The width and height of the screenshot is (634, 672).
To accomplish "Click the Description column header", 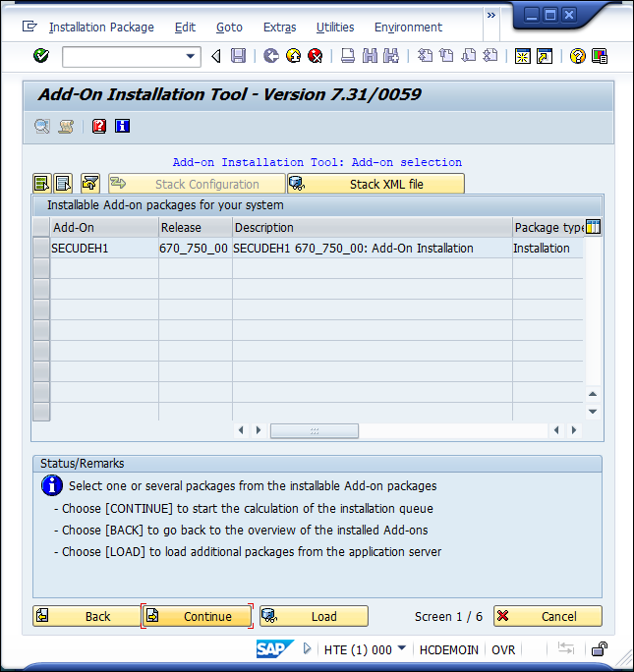I will 373,227.
